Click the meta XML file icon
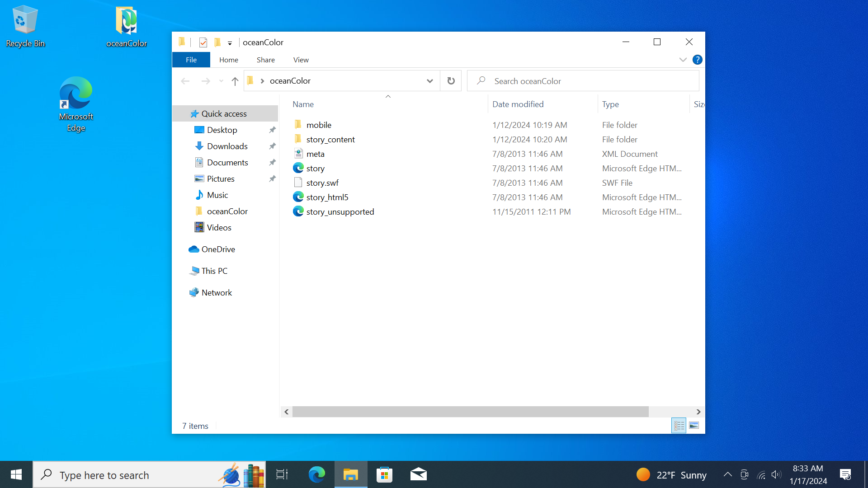This screenshot has height=488, width=868. (x=298, y=154)
